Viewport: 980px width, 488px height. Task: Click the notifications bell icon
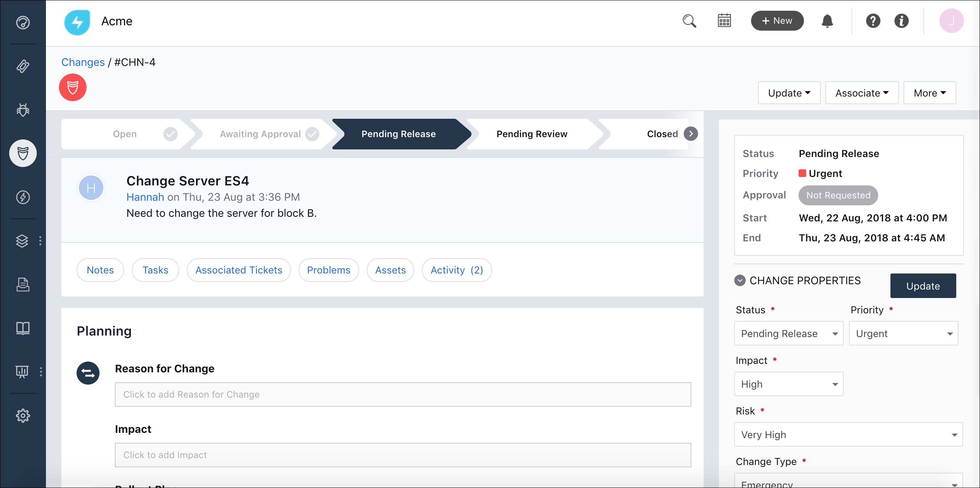(x=827, y=21)
